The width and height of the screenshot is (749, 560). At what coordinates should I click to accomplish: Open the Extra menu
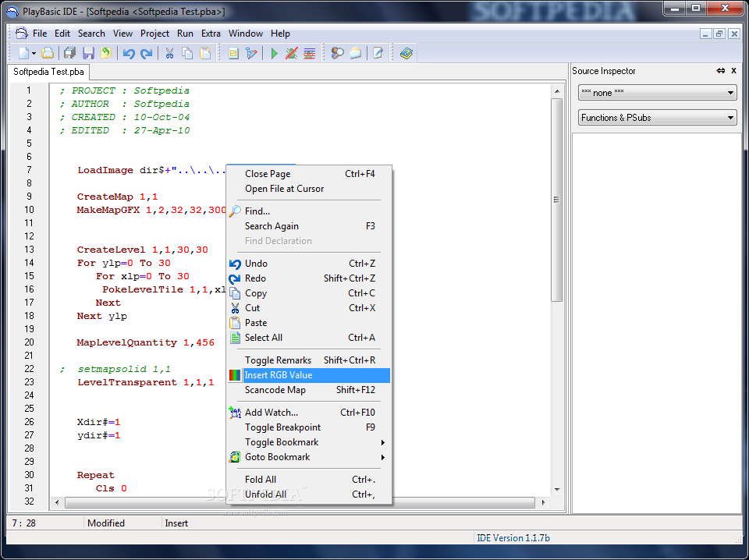(211, 34)
